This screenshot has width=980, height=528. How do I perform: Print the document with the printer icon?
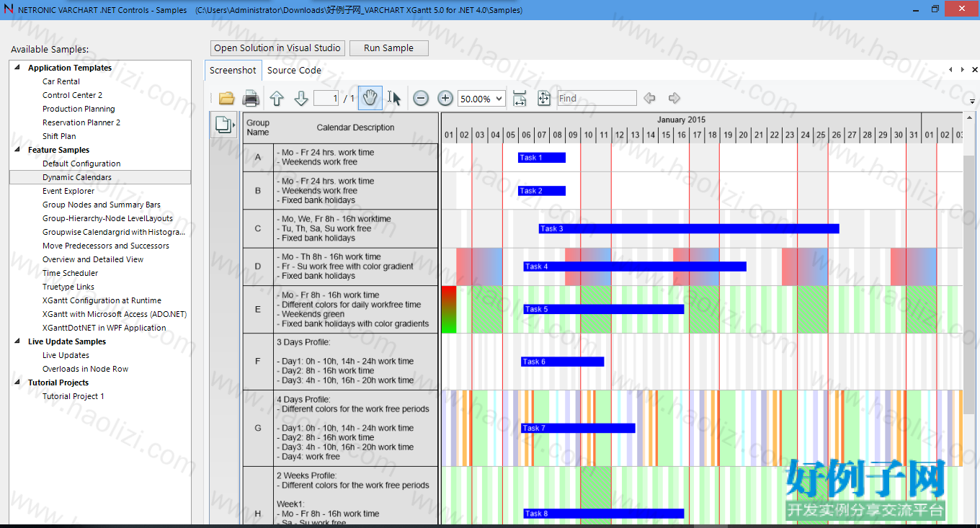(251, 98)
